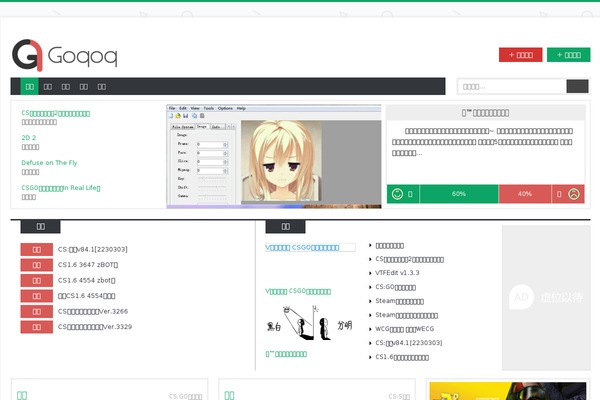Click red button beside the Ver.3266 entry

coord(37,312)
